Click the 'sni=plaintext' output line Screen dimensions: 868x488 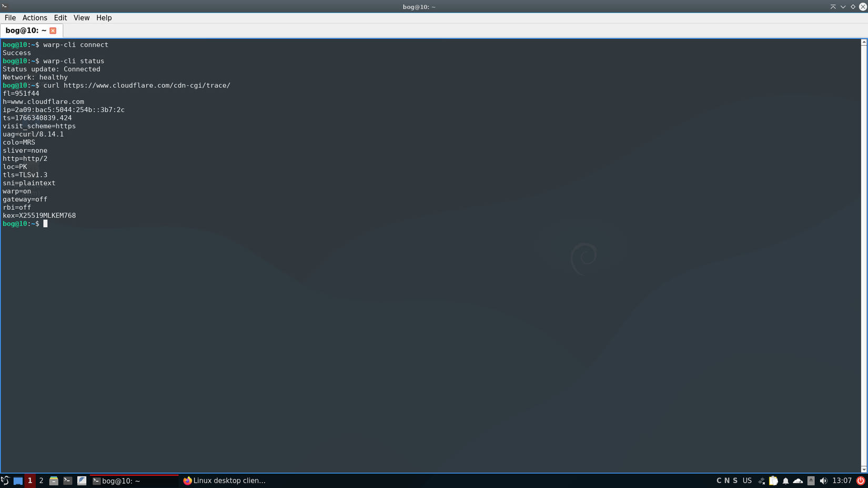click(29, 183)
